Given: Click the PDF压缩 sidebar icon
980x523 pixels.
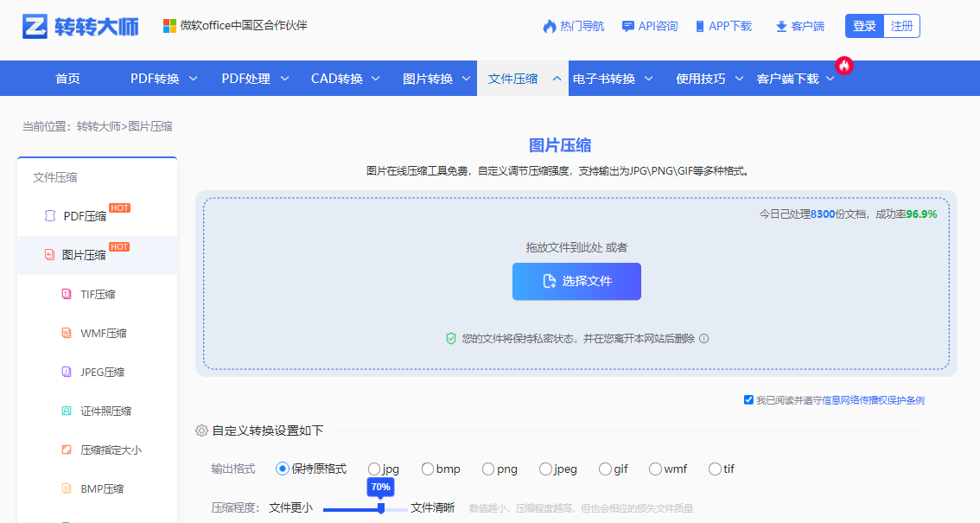Looking at the screenshot, I should [x=50, y=216].
